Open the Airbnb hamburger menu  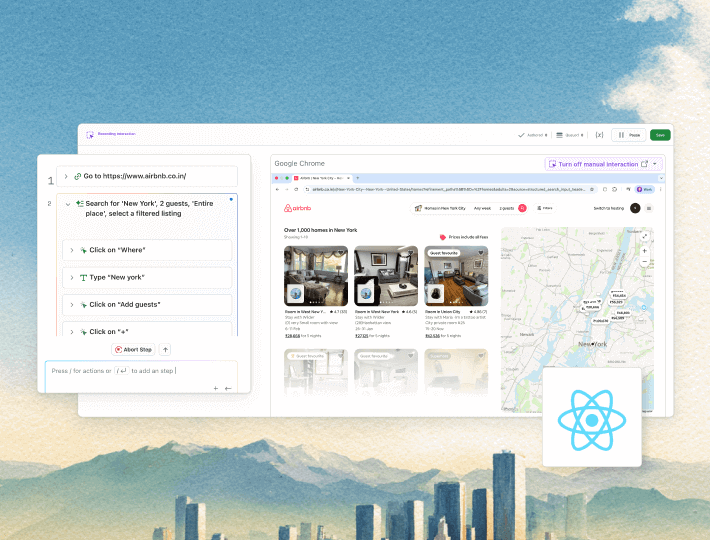649,208
